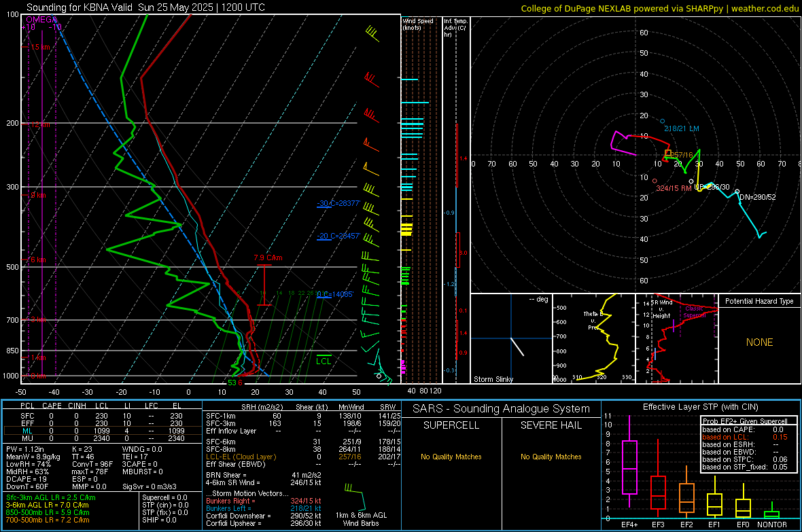Click the Storm Slinky panel label
Viewport: 802px width, 532px height.
[493, 379]
